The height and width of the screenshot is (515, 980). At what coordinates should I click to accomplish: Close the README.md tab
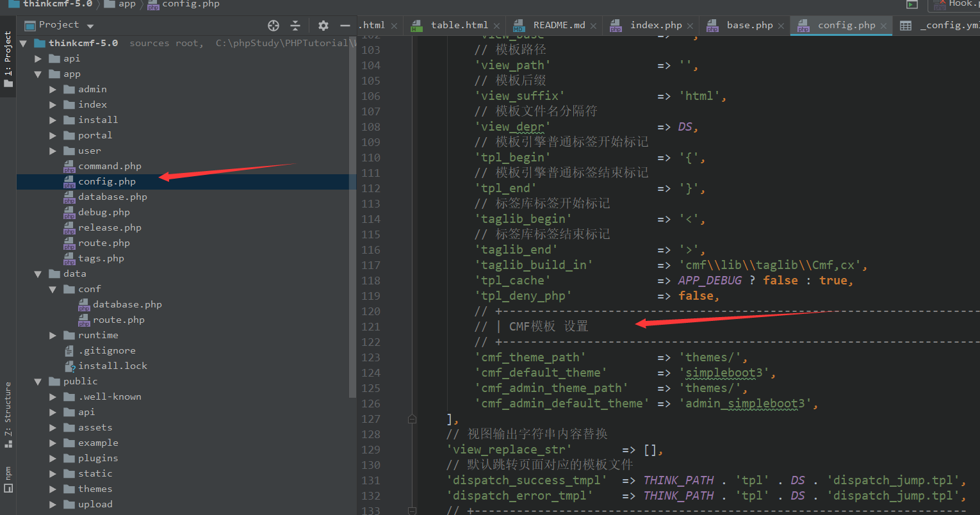coord(594,26)
